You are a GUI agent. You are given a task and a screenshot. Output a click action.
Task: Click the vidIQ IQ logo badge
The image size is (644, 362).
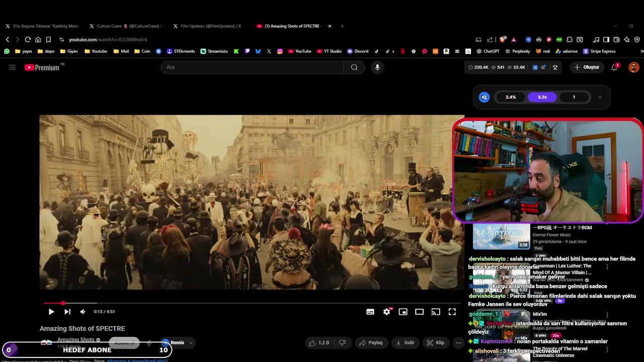pos(485,97)
